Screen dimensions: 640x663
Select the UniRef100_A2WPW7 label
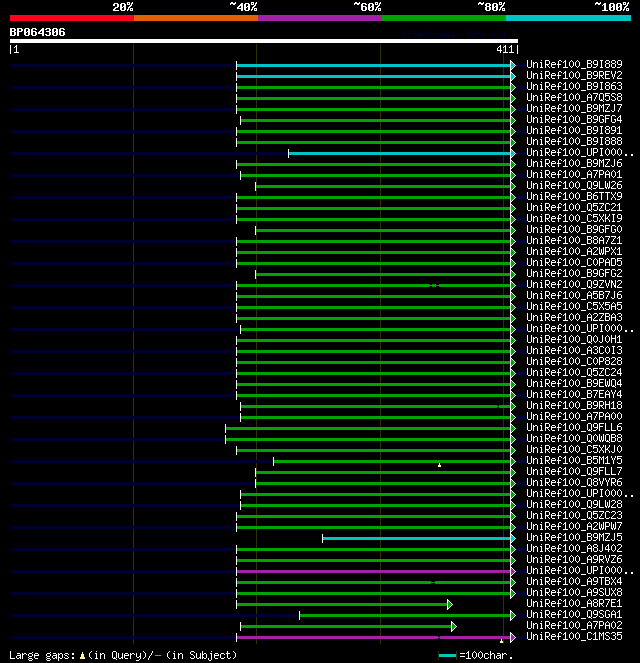574,526
